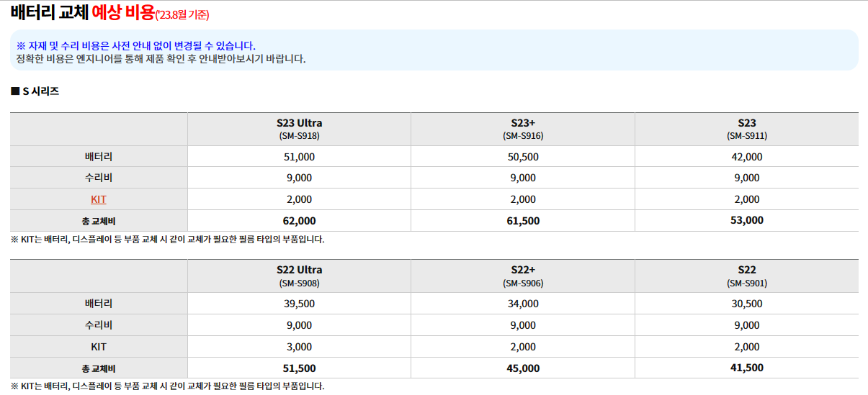Click the S23 total 53,000

click(x=747, y=220)
